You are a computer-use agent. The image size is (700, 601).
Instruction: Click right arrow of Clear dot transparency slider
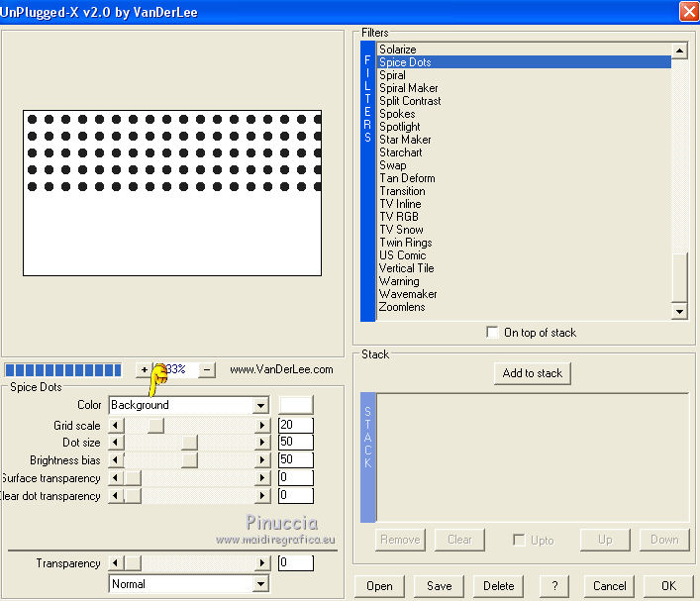(x=262, y=496)
